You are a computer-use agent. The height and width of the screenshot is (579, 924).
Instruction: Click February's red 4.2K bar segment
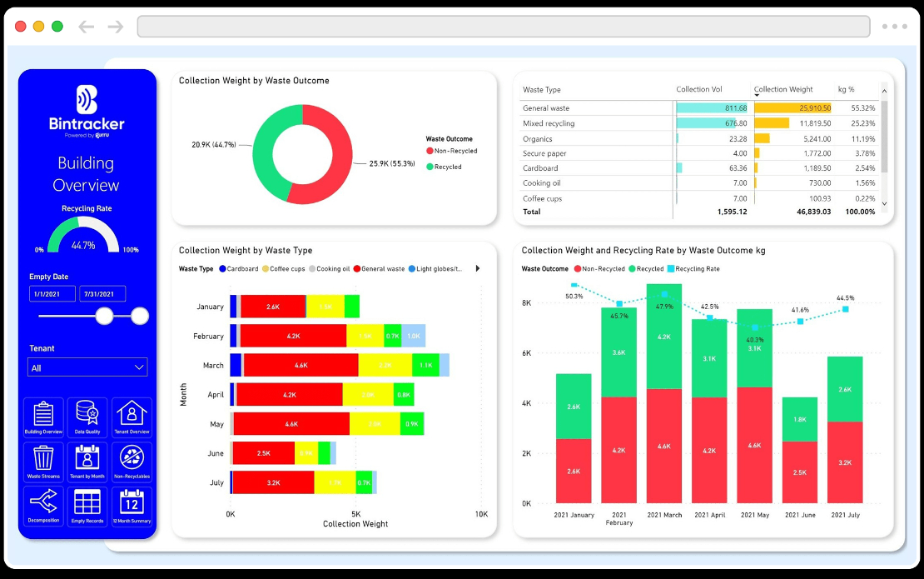(x=293, y=336)
